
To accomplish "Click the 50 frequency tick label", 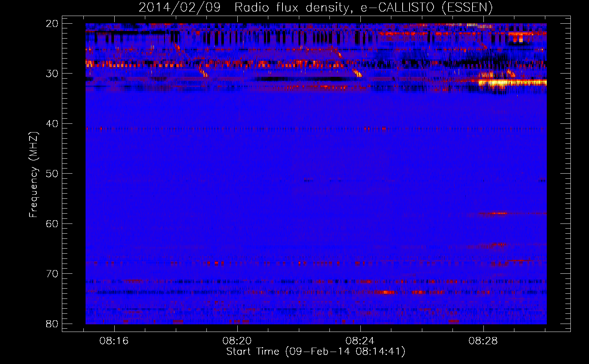I will (x=52, y=174).
